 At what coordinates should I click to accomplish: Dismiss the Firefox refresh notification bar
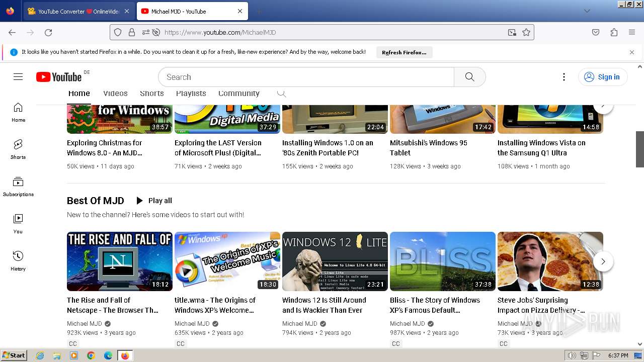coord(632,52)
